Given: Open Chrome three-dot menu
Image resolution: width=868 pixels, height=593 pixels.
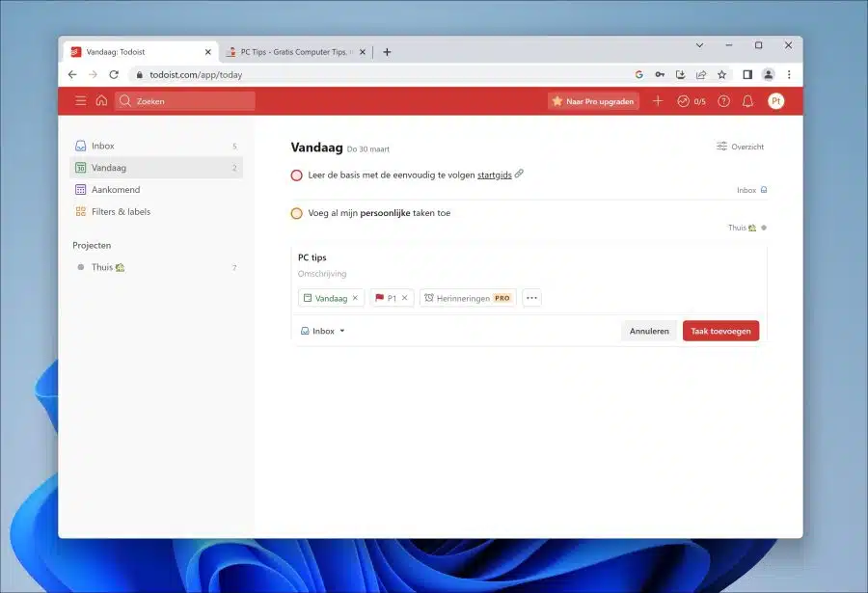Looking at the screenshot, I should [789, 75].
